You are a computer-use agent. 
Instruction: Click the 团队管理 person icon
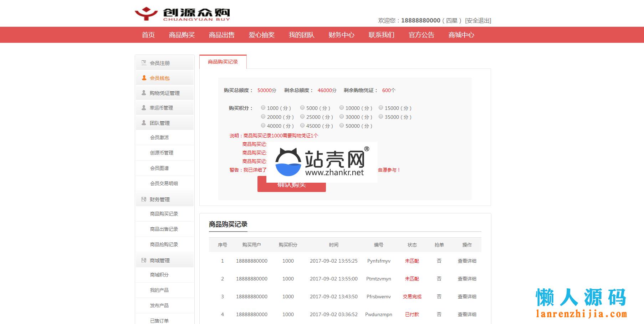[x=144, y=123]
